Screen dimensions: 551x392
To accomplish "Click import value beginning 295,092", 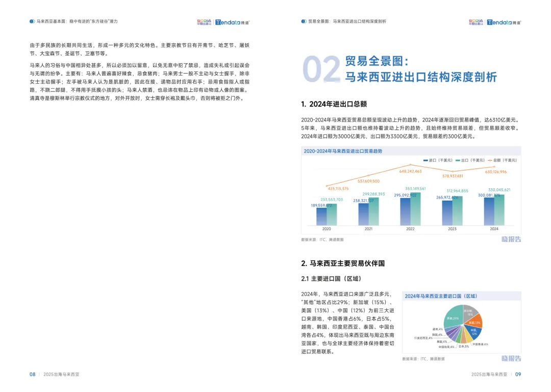I will click(405, 195).
